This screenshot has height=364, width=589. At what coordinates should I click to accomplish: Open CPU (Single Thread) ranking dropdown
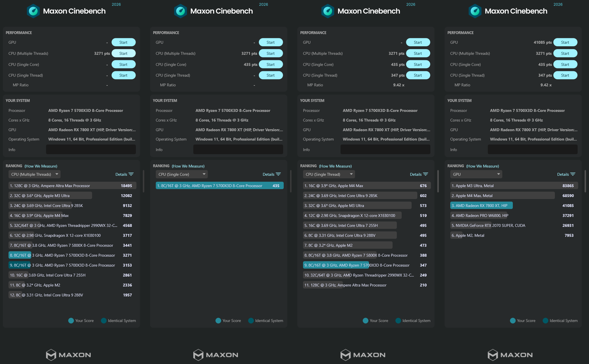click(329, 174)
